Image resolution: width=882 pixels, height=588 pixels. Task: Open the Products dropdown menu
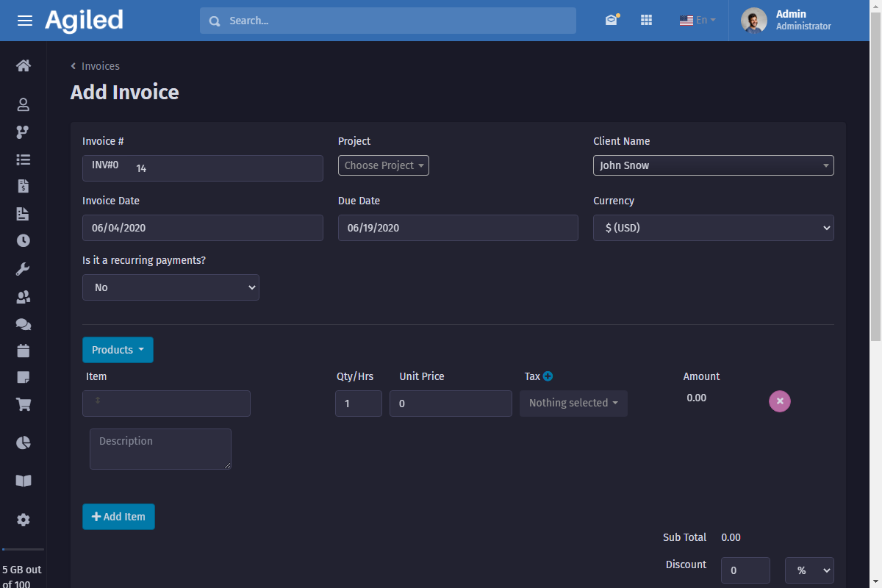118,350
